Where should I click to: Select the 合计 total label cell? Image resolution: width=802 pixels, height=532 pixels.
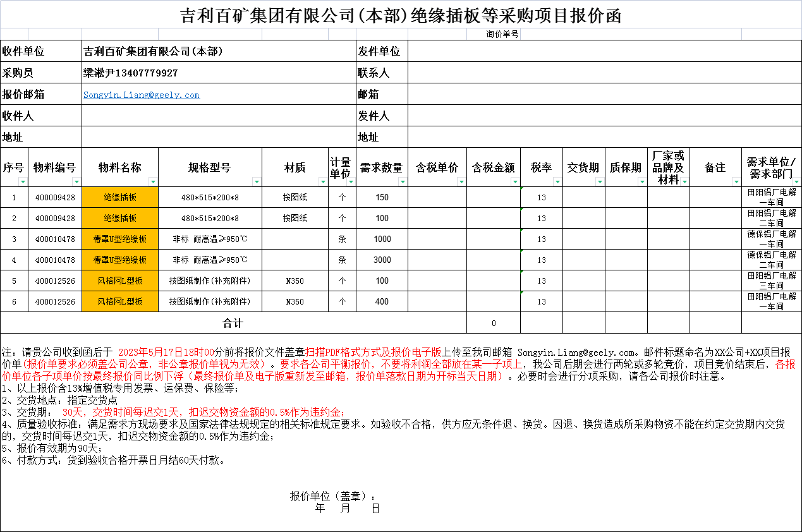pos(233,323)
